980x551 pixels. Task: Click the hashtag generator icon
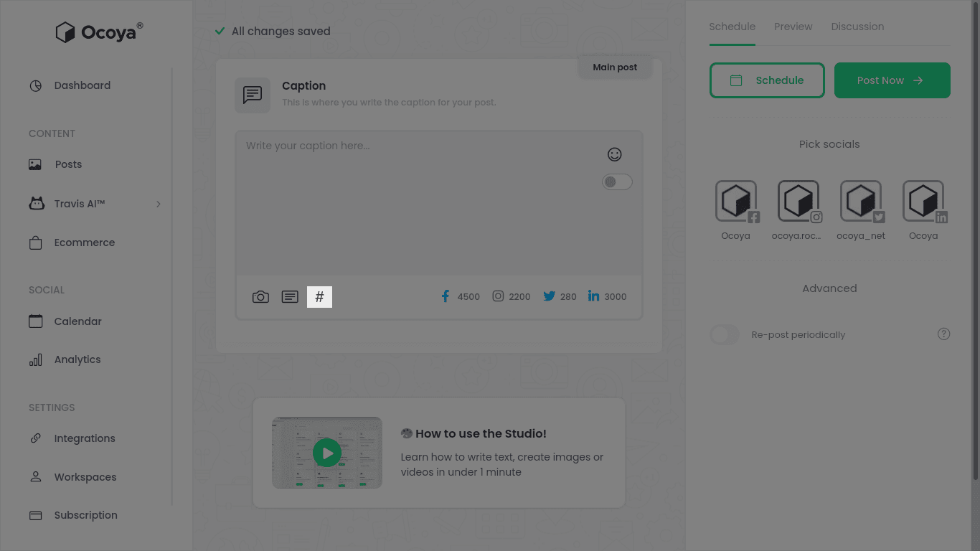320,297
